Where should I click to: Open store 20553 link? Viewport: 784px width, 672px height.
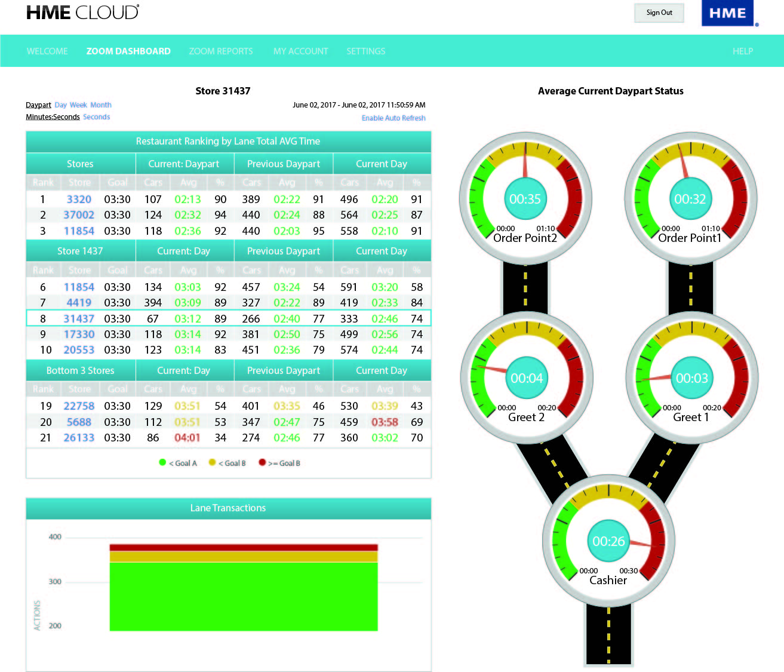(x=79, y=350)
